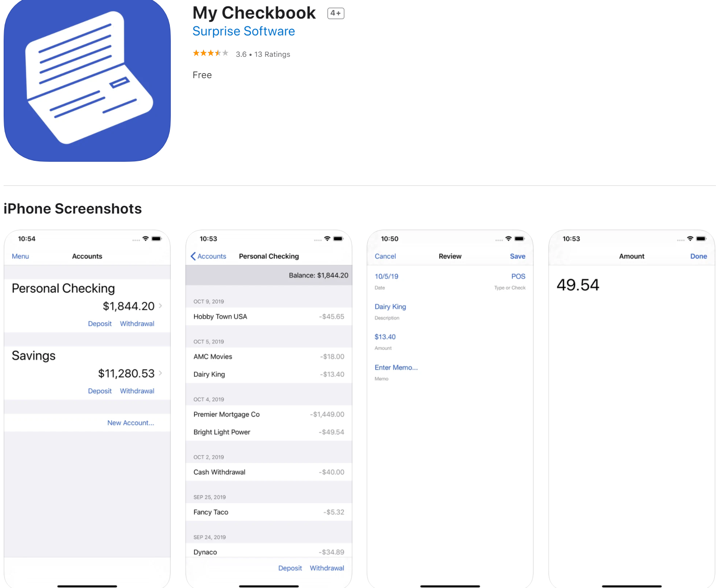
Task: Click the Wi-Fi icon in Review screenshot
Action: pyautogui.click(x=508, y=239)
